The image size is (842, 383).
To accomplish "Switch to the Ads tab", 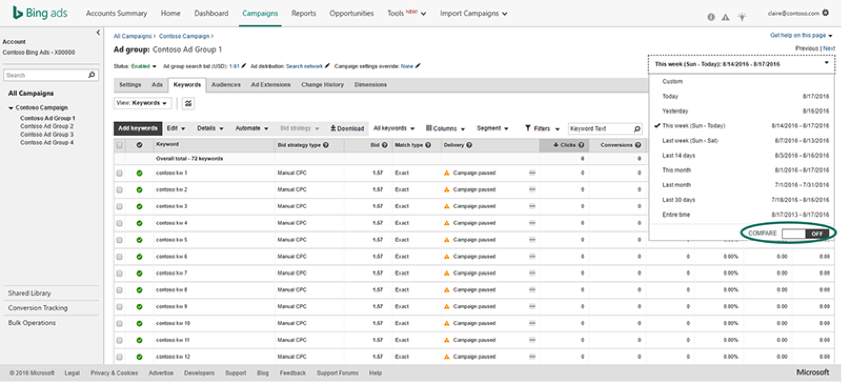I will (x=157, y=85).
